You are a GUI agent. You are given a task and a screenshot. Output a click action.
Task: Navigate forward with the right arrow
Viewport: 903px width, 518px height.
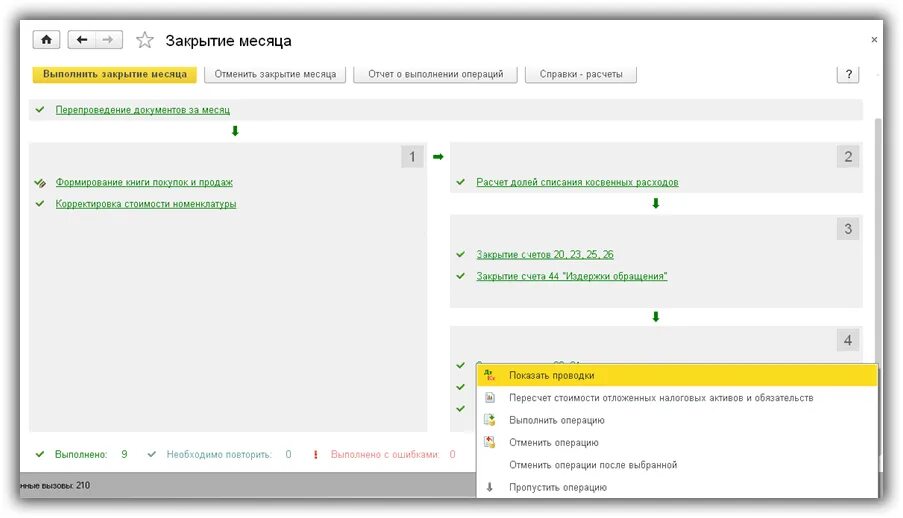[108, 40]
